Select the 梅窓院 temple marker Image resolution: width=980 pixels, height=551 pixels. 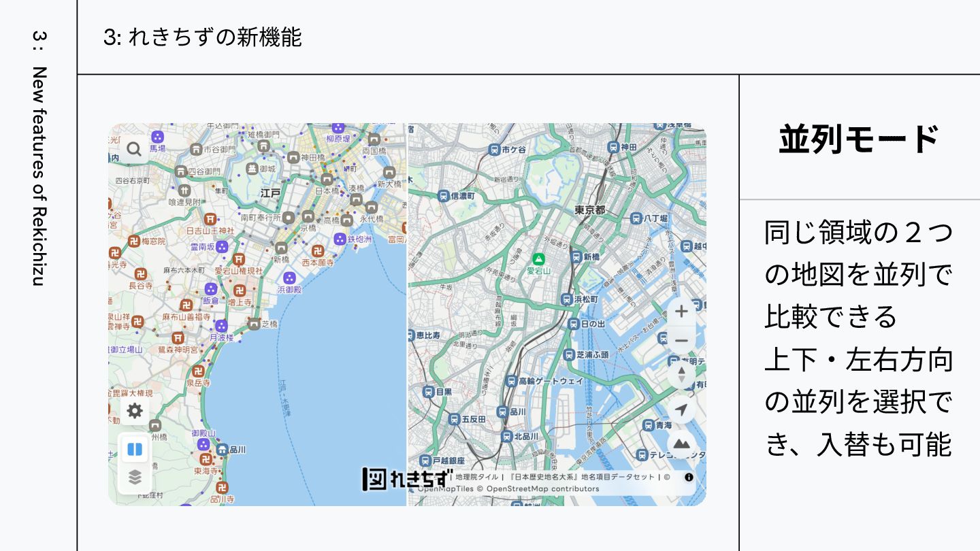click(x=135, y=241)
